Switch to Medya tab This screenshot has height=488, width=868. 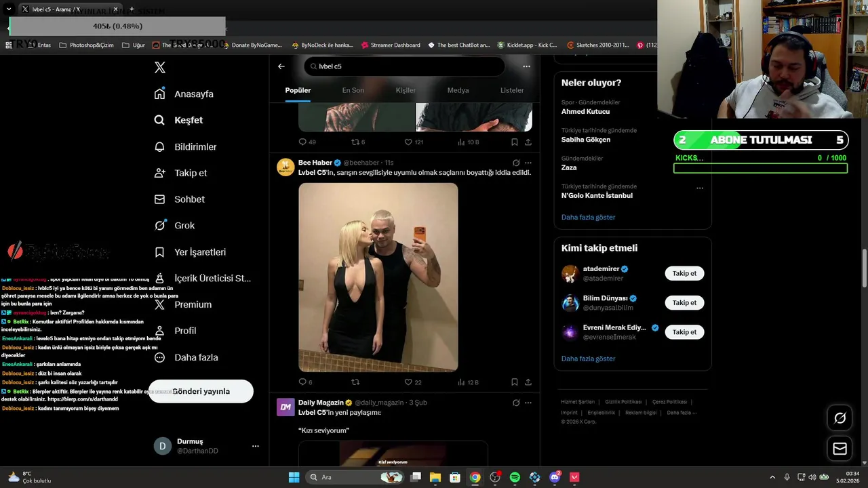458,90
